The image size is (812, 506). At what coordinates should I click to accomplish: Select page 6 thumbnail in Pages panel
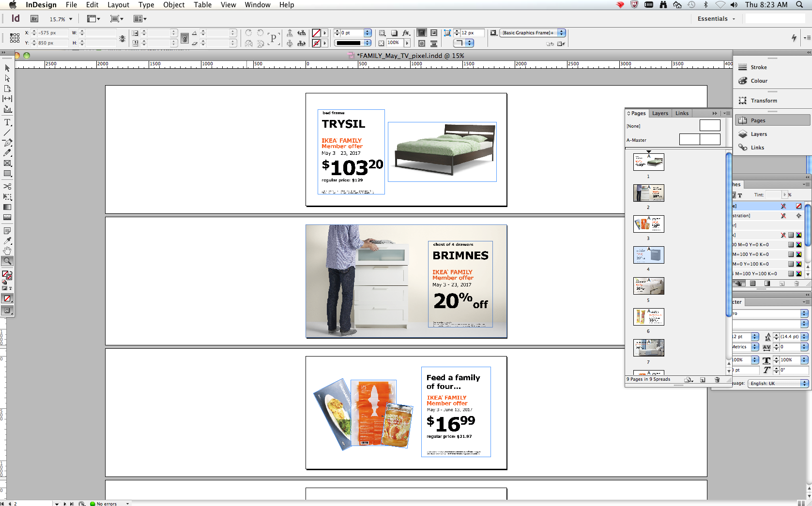648,317
